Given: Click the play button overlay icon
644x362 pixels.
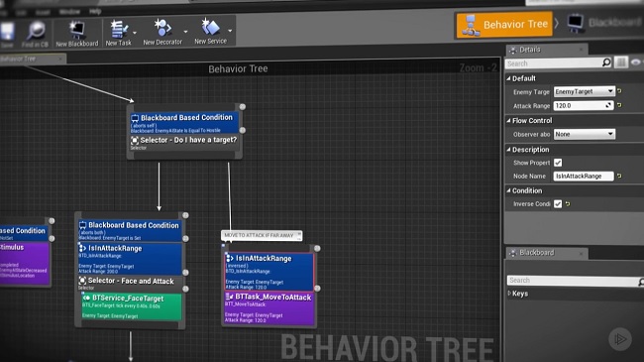Looking at the screenshot, I should tap(620, 339).
